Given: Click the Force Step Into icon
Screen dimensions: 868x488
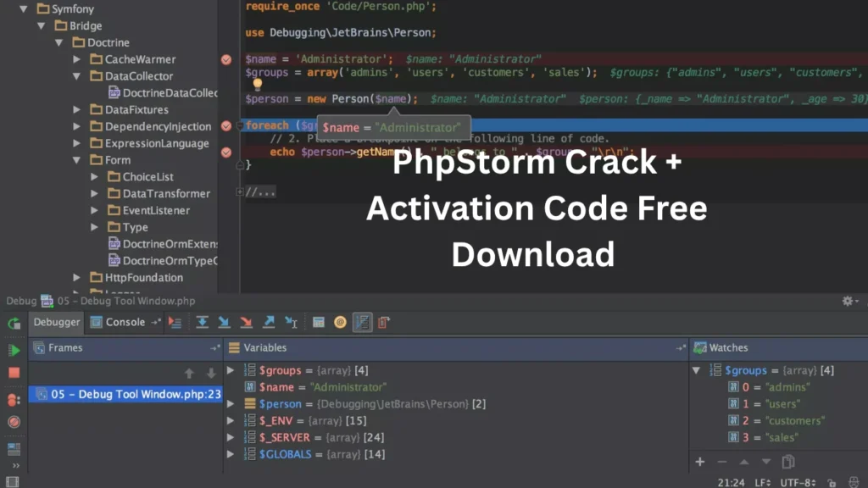Looking at the screenshot, I should [247, 322].
